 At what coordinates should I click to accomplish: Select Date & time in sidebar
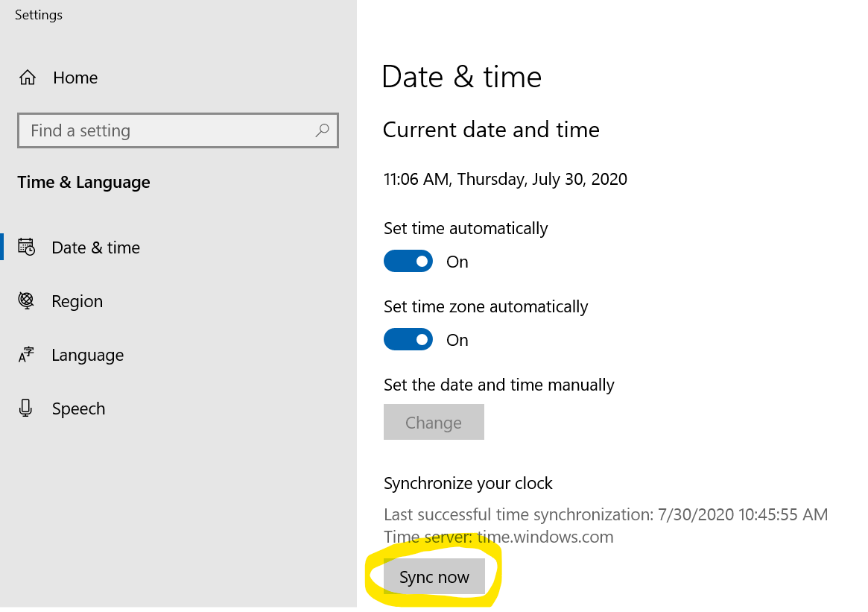[x=95, y=247]
